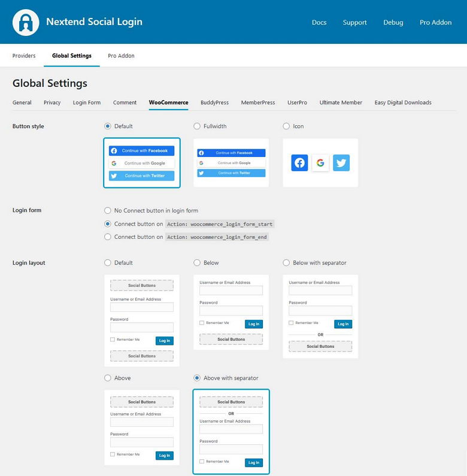
Task: Click the large Google icon in Icon preview
Action: (x=320, y=163)
